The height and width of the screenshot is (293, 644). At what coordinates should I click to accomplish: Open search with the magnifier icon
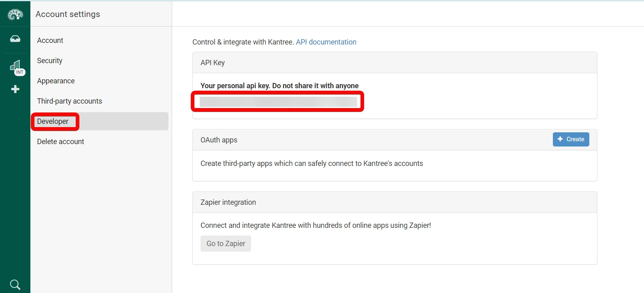(15, 285)
